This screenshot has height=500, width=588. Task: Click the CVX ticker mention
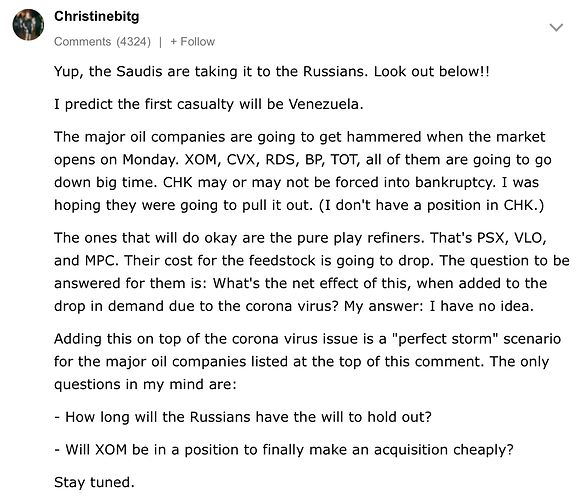tap(242, 160)
